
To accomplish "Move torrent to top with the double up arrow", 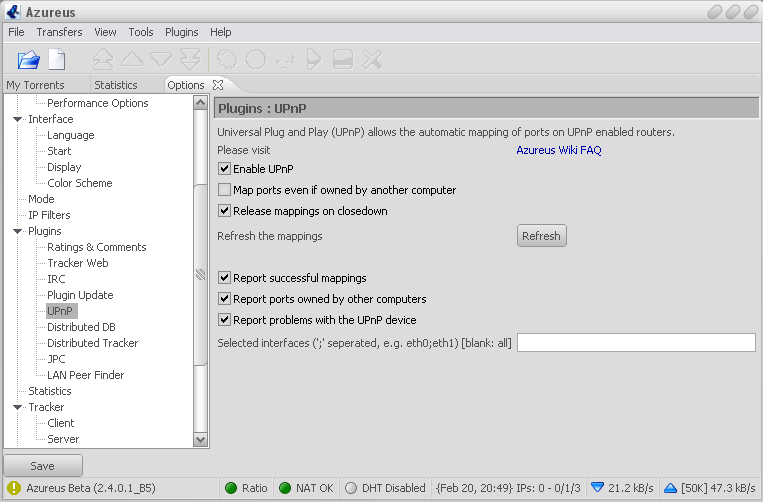I will (103, 60).
